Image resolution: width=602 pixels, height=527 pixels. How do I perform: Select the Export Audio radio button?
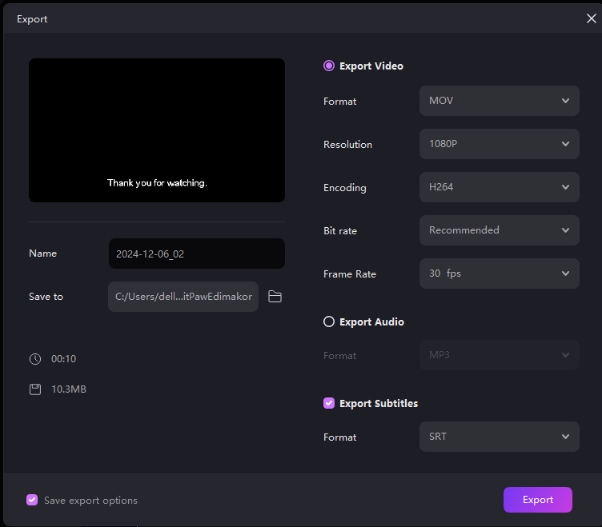pyautogui.click(x=329, y=322)
